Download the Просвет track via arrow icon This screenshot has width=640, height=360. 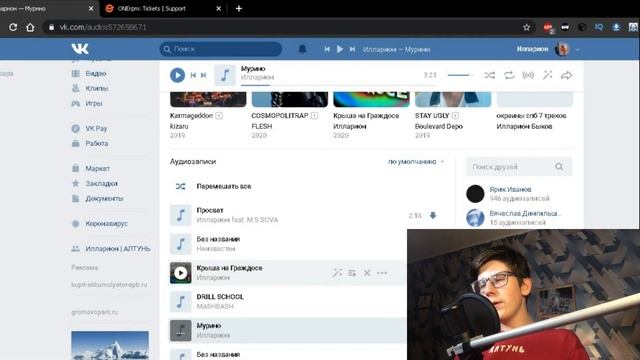click(x=433, y=216)
